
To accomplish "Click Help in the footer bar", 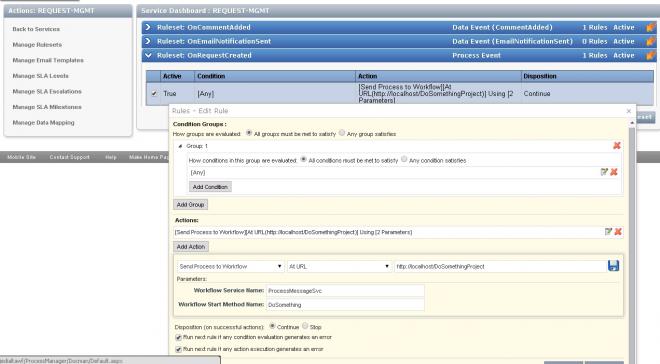I will (x=111, y=157).
